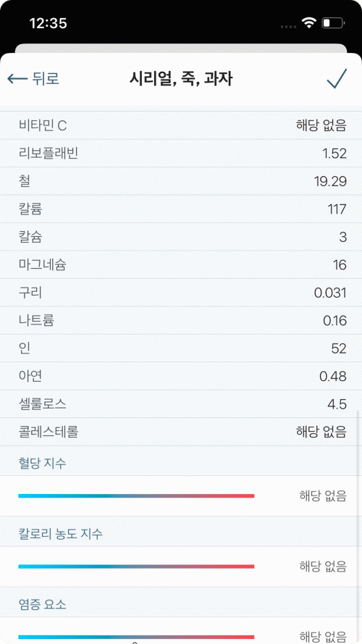Click the 칼로리 농도 지수 gradient bar

click(136, 566)
